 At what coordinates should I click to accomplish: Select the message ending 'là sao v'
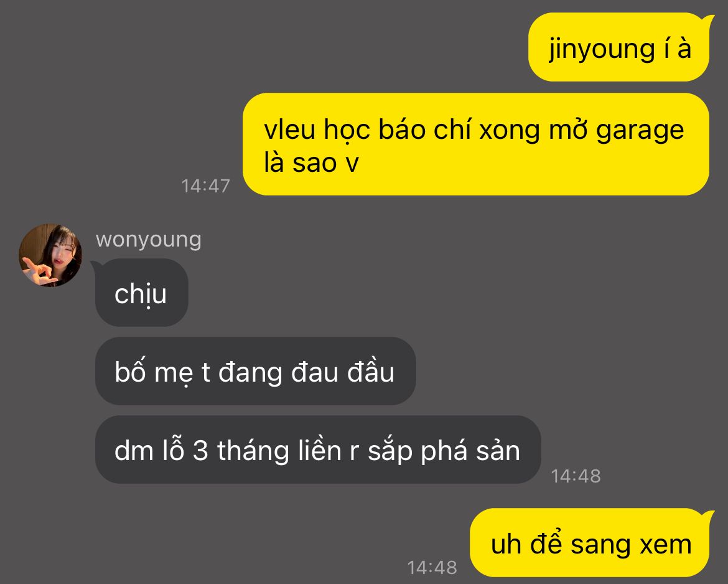[476, 144]
